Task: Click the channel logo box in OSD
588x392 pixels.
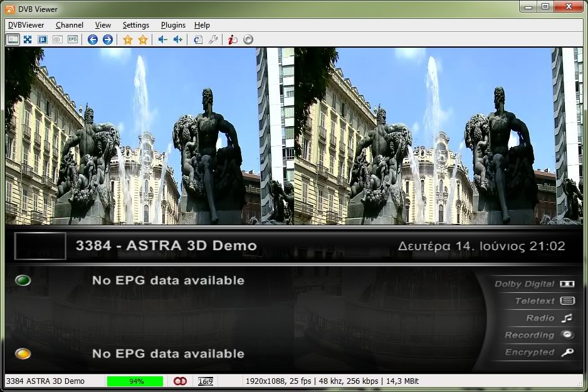Action: (40, 246)
